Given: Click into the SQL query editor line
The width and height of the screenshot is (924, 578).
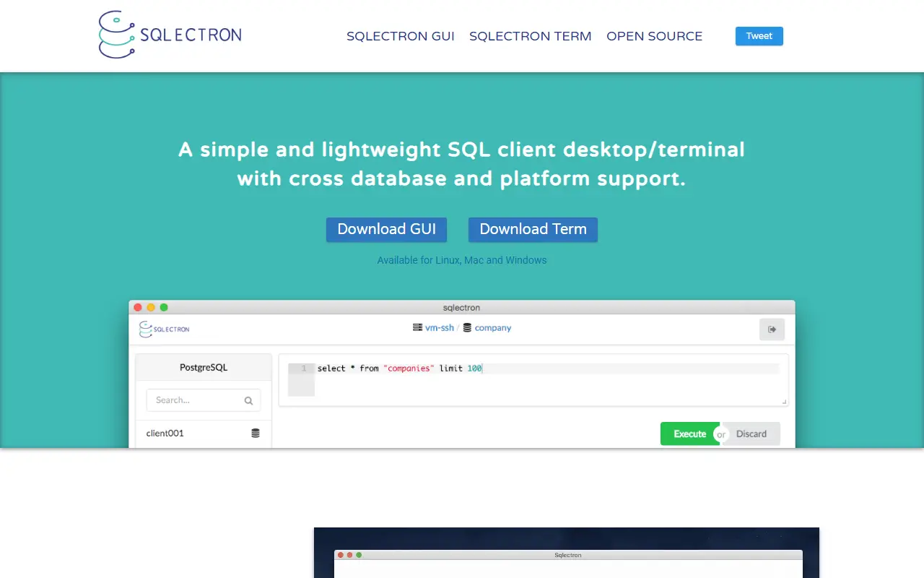Looking at the screenshot, I should pos(548,368).
